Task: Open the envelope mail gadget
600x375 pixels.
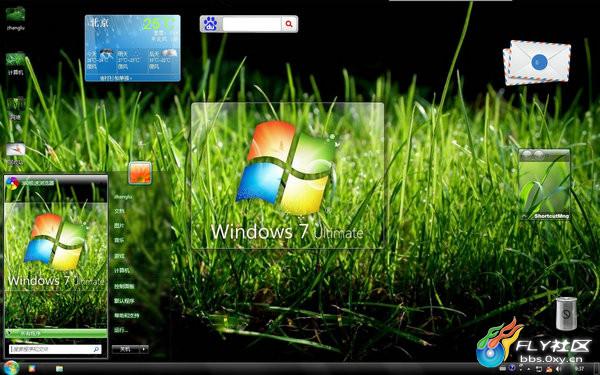Action: (x=536, y=62)
